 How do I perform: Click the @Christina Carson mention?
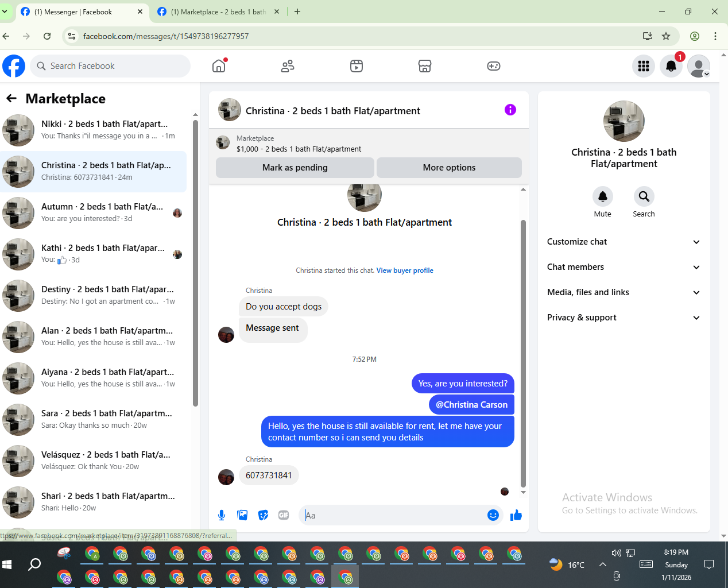coord(471,405)
